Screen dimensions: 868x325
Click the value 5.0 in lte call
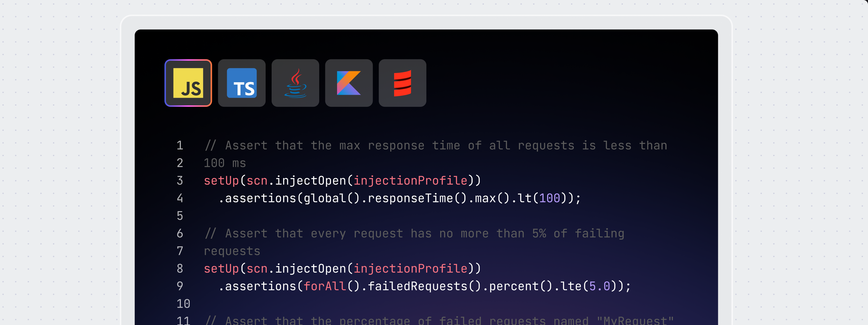tap(599, 286)
